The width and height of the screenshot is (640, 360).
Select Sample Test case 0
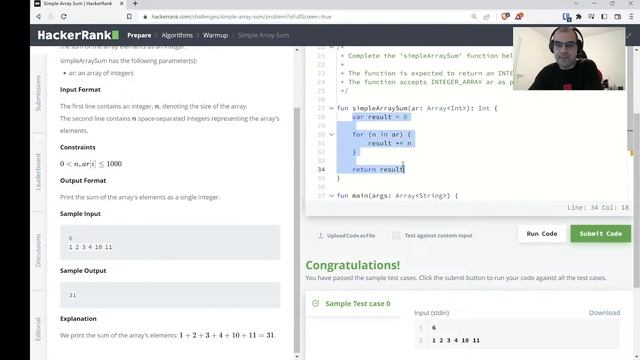(x=353, y=304)
